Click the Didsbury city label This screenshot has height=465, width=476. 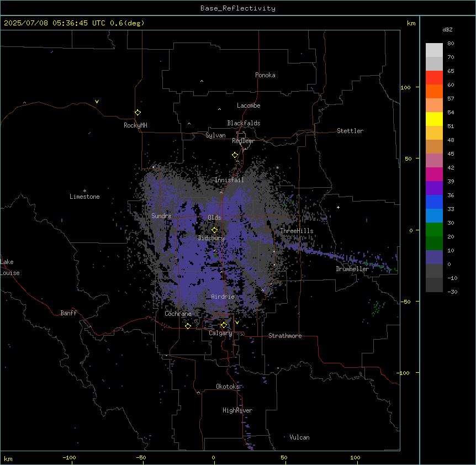[x=211, y=238]
